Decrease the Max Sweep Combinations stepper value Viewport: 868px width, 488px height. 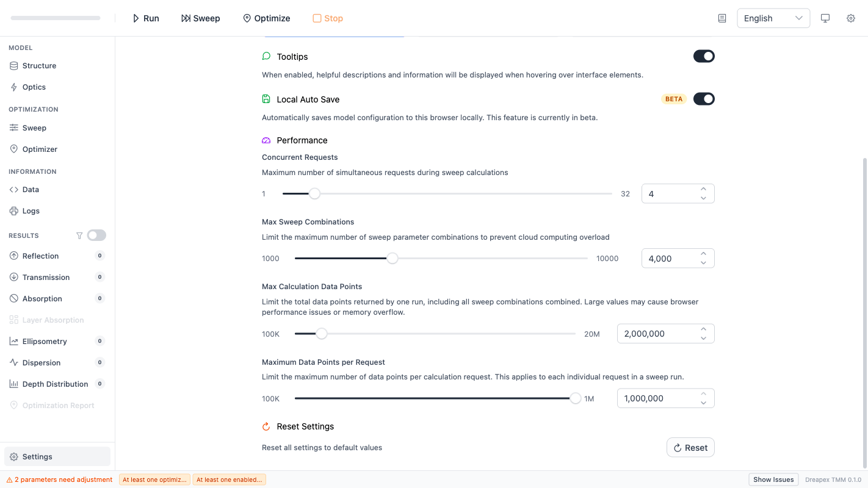(703, 263)
